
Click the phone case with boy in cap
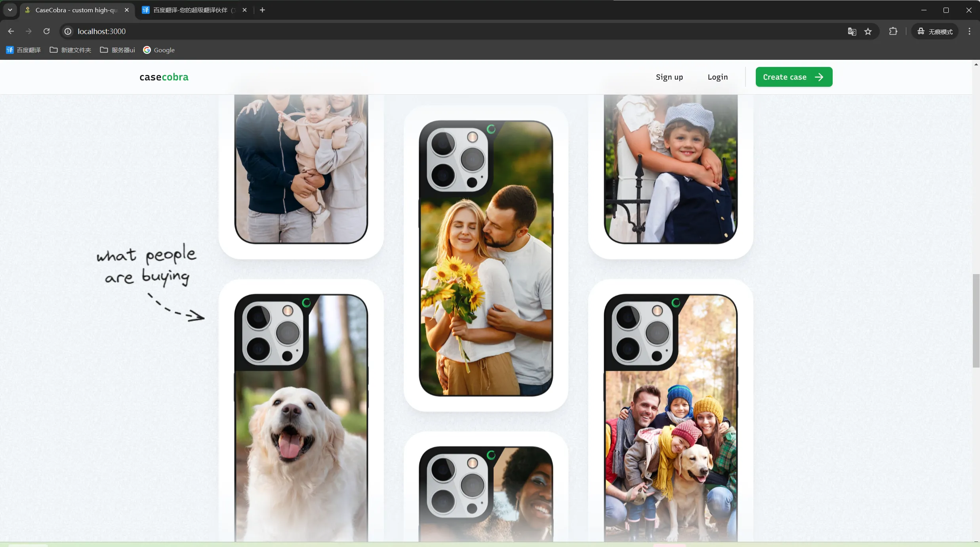(671, 169)
